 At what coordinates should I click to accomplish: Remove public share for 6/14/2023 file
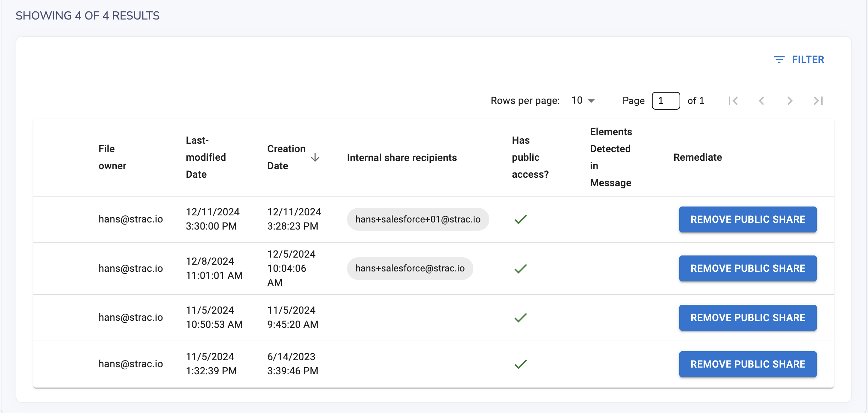point(748,364)
